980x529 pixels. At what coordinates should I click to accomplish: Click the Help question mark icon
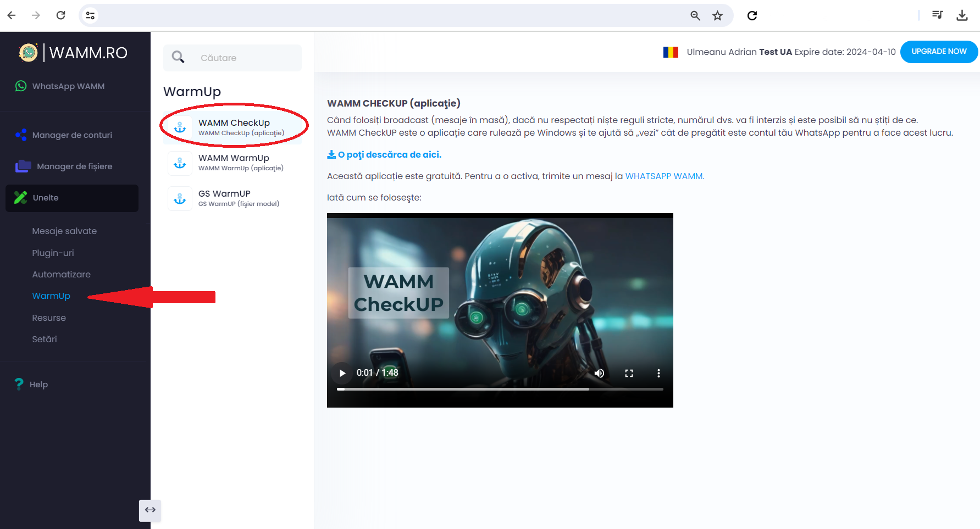19,384
